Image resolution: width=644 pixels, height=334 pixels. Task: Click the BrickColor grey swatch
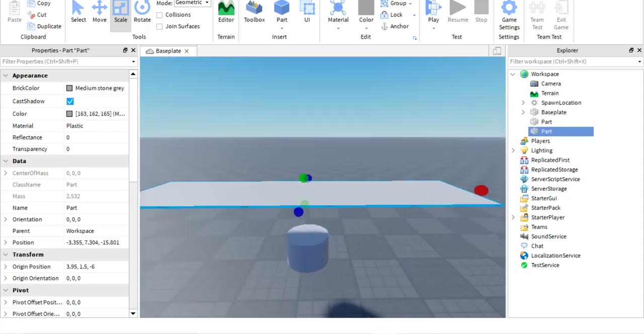69,88
